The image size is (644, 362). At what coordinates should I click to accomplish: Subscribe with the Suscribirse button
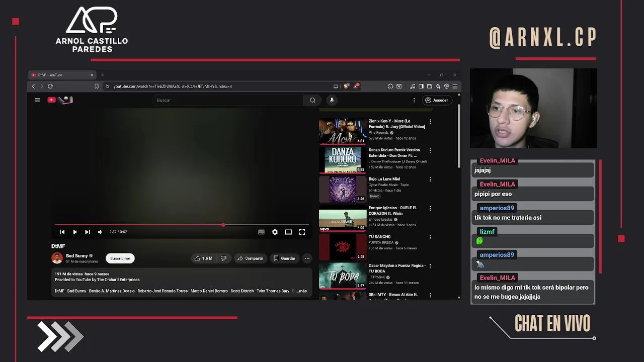tap(120, 258)
